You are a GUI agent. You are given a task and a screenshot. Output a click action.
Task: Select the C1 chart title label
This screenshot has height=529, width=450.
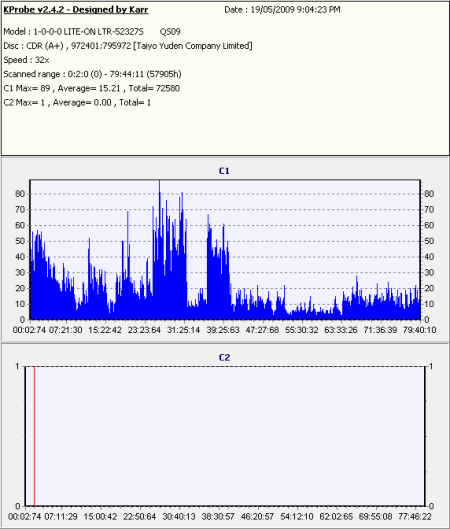pyautogui.click(x=224, y=171)
